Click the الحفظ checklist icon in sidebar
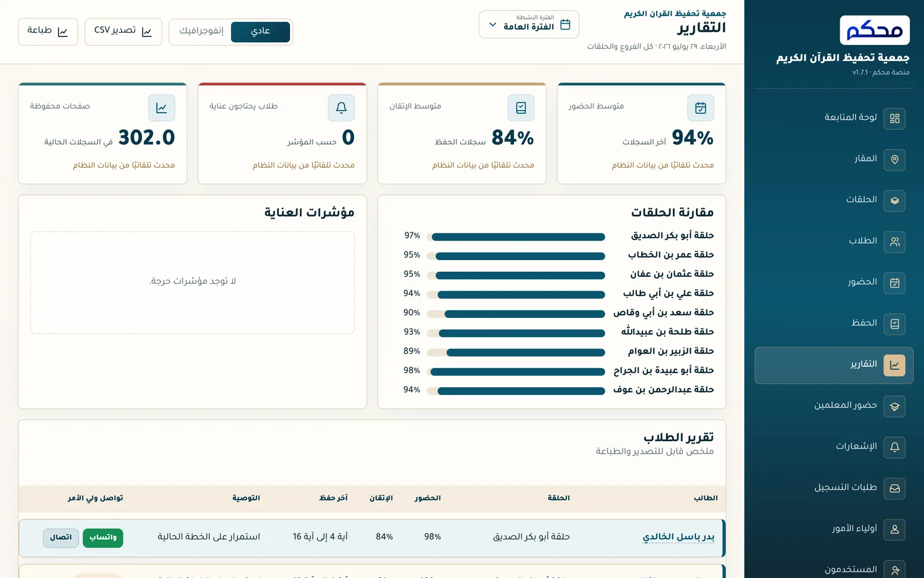 [x=895, y=324]
